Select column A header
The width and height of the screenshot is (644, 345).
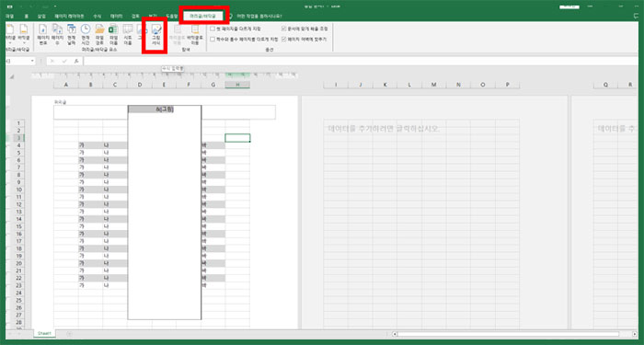pyautogui.click(x=66, y=85)
